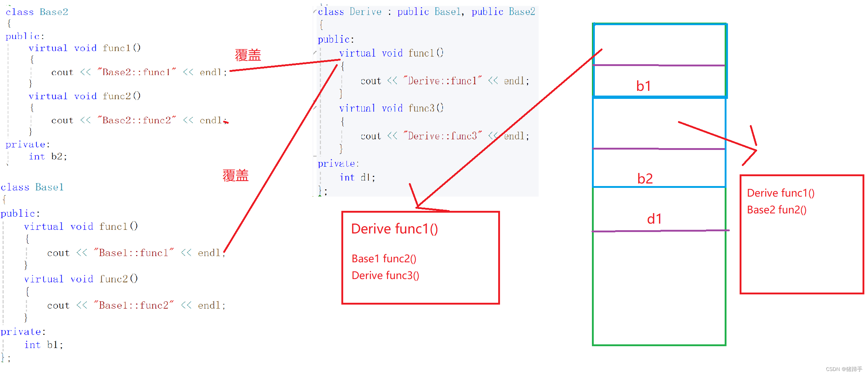Viewport: 868px width, 375px height.
Task: Click the 'class Base2' declaration line
Action: 37,12
